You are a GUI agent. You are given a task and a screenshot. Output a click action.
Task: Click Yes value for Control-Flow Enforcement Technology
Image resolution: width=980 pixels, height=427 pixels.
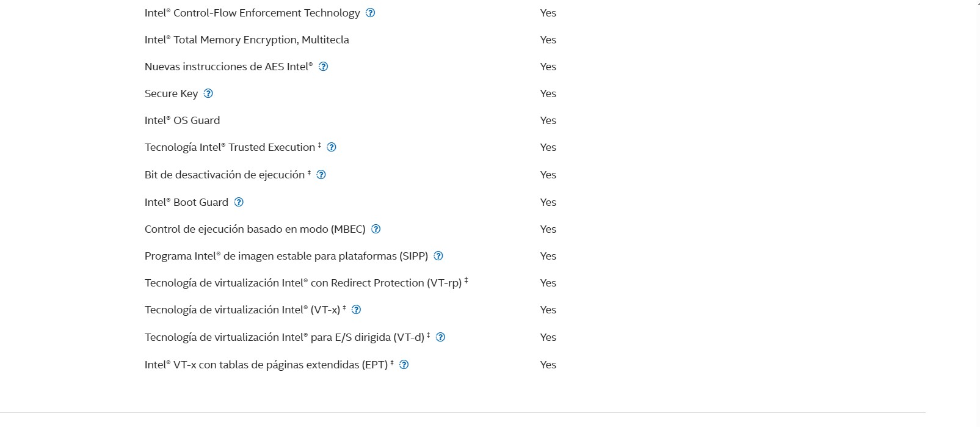pyautogui.click(x=548, y=13)
